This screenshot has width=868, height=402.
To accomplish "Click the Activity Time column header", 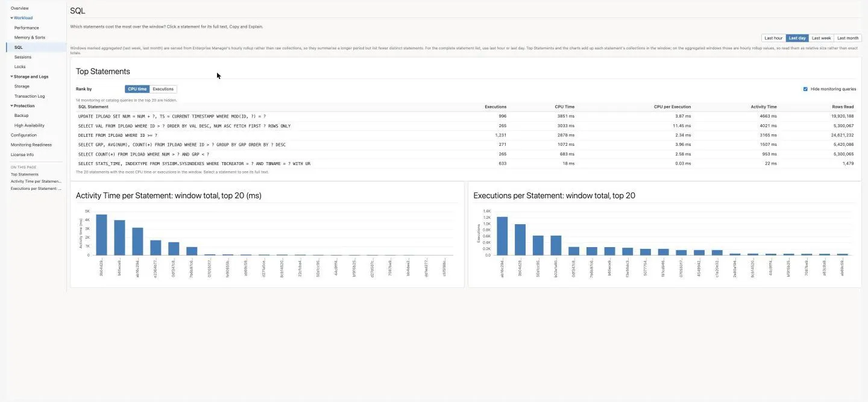I will [764, 107].
